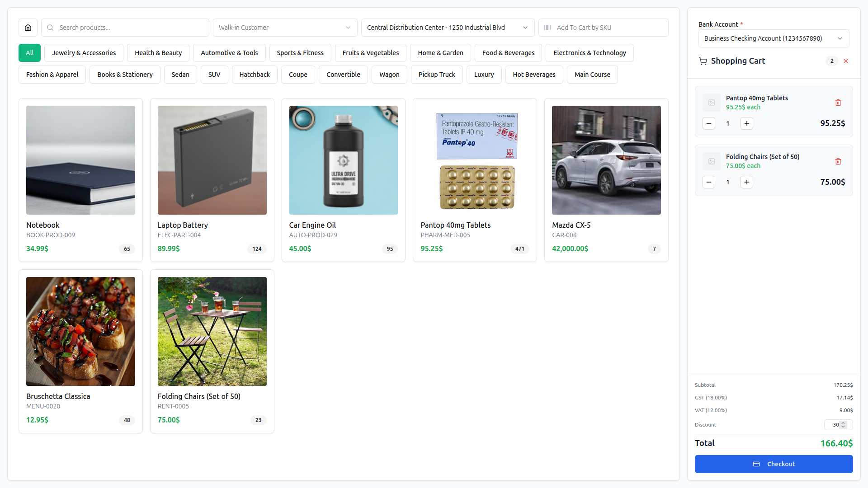Clear the shopping cart with red X
The height and width of the screenshot is (488, 868).
click(x=845, y=61)
